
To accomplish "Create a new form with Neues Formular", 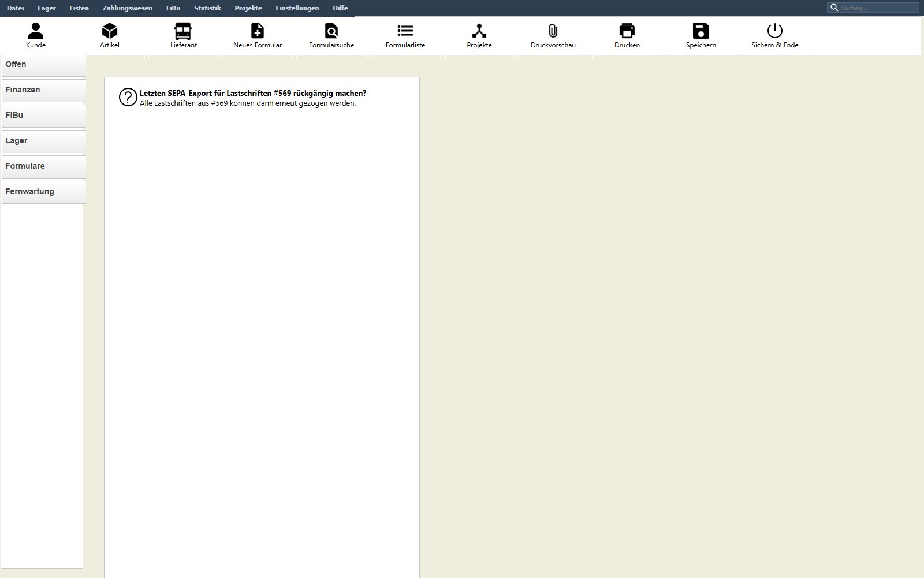I will click(258, 31).
